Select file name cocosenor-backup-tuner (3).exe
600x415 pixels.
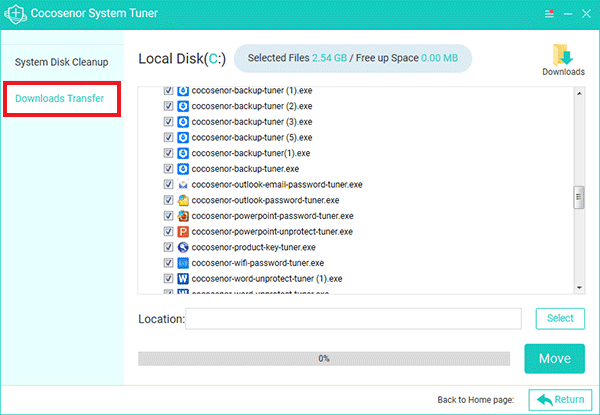pos(252,122)
